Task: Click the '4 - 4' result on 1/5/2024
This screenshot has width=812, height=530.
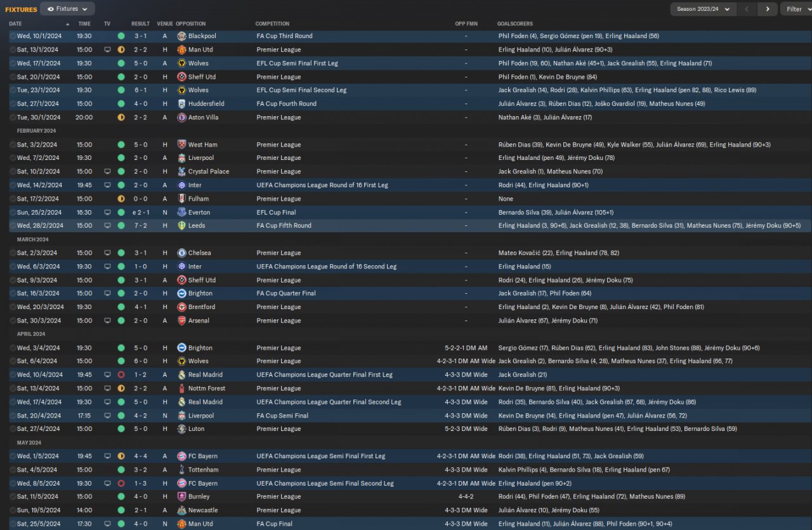Action: [x=141, y=456]
